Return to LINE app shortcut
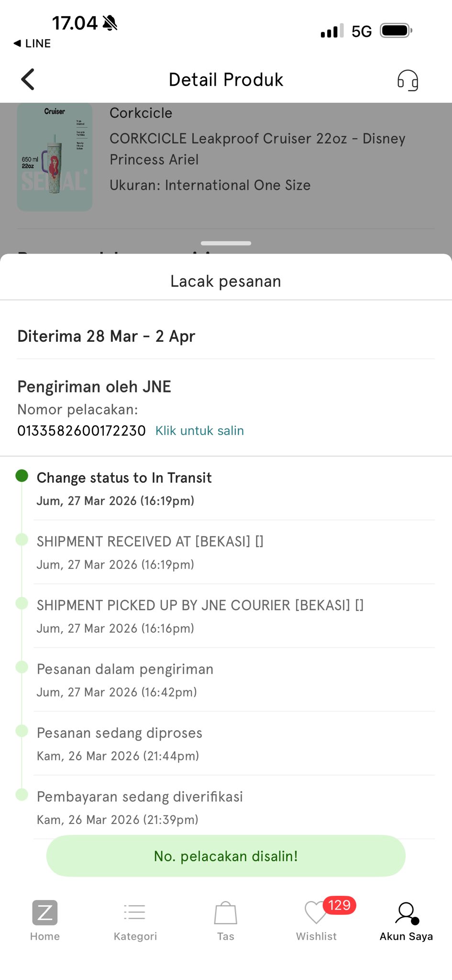The width and height of the screenshot is (452, 980). tap(33, 44)
